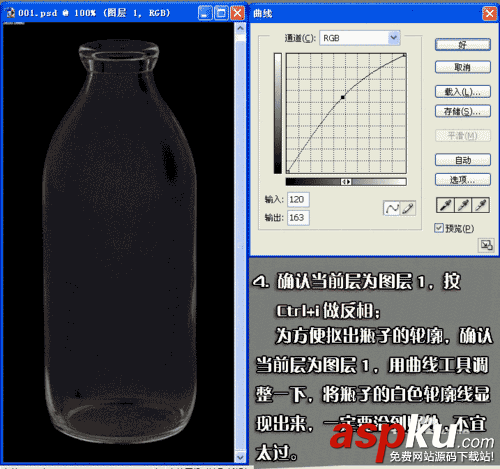Click the 001.psd document window icon
Screen dimensions: 500x469
pyautogui.click(x=10, y=13)
